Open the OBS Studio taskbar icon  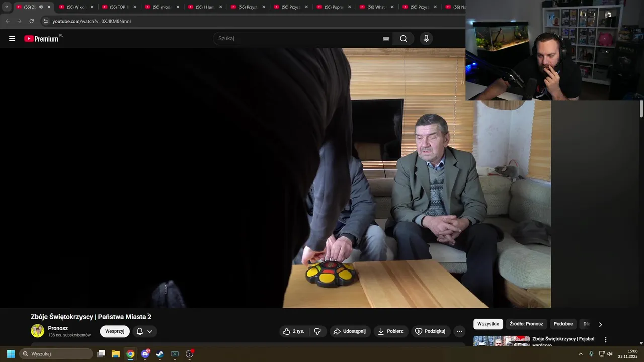(x=190, y=354)
